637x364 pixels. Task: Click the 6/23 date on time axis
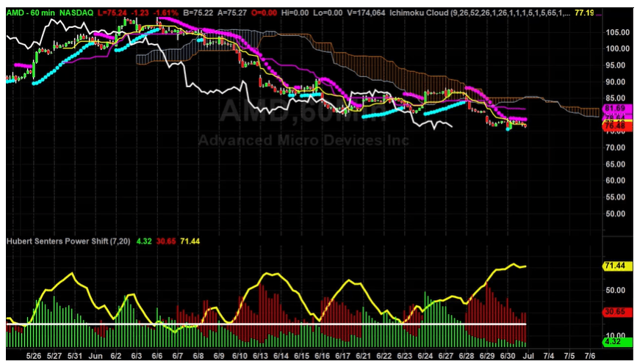pos(404,356)
